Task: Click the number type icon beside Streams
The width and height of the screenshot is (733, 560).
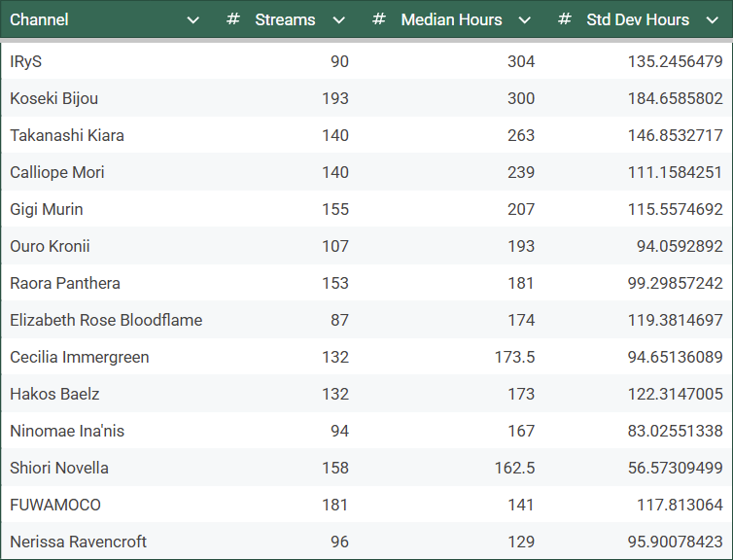Action: (232, 19)
